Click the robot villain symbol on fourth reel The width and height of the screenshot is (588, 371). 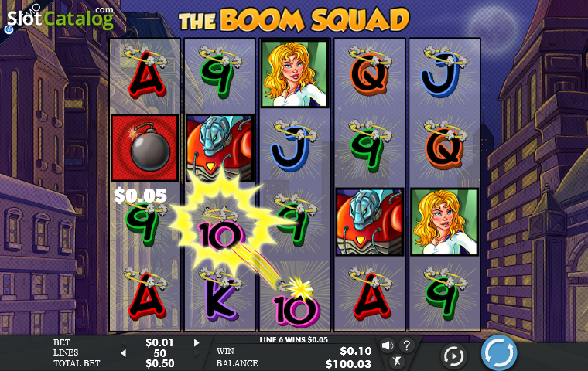tap(370, 222)
